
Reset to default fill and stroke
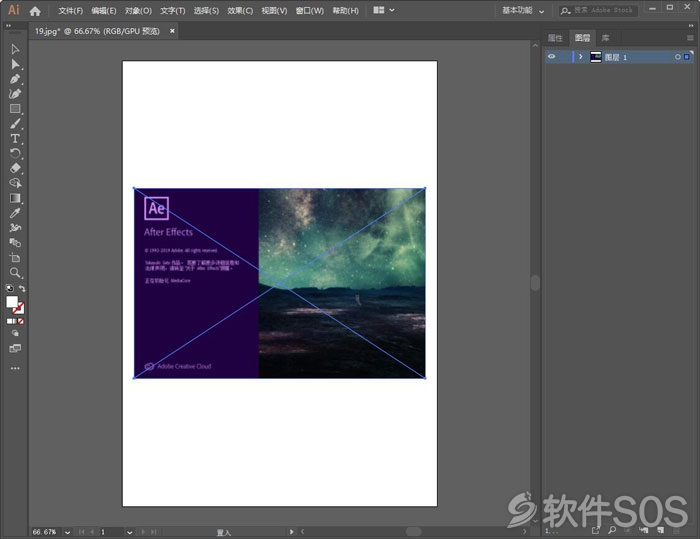(9, 288)
